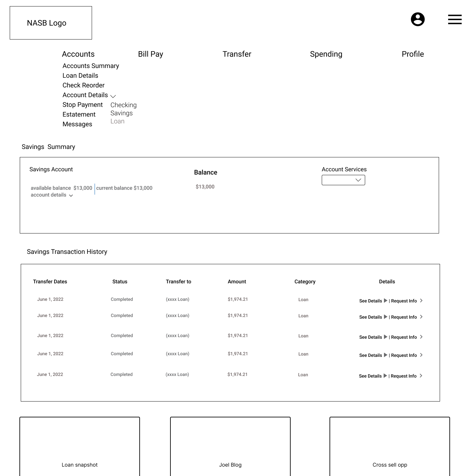Go to Loan Details
This screenshot has width=475, height=476.
[x=80, y=75]
